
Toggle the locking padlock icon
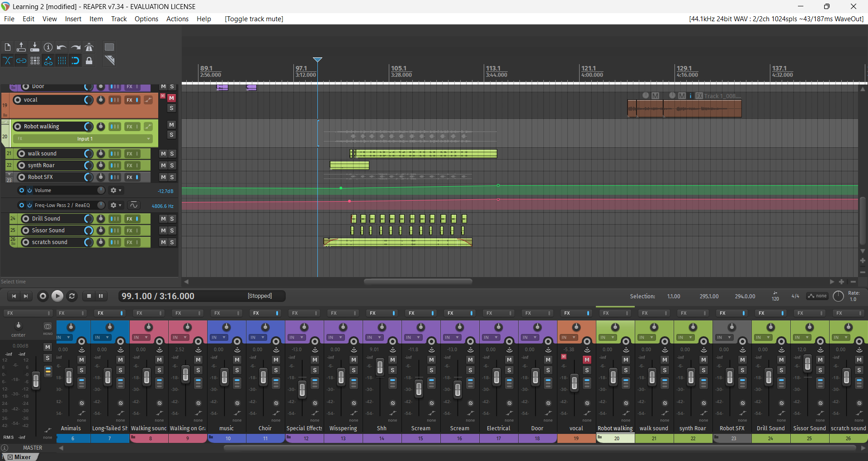pyautogui.click(x=89, y=61)
